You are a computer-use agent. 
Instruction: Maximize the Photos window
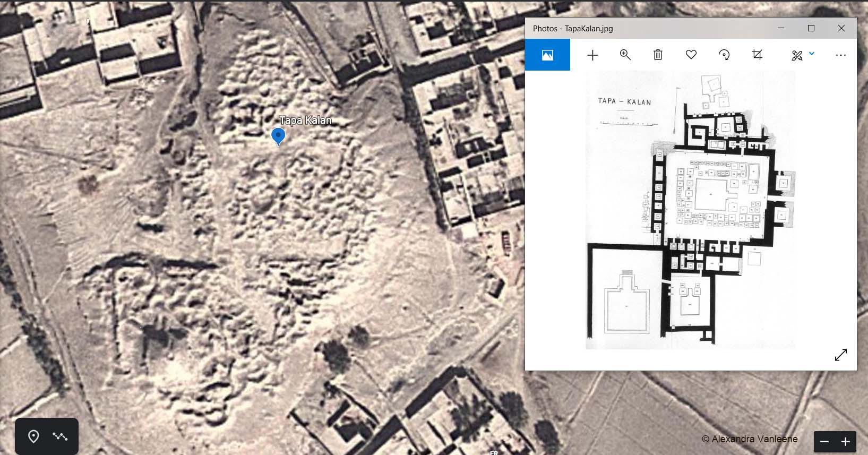tap(811, 28)
